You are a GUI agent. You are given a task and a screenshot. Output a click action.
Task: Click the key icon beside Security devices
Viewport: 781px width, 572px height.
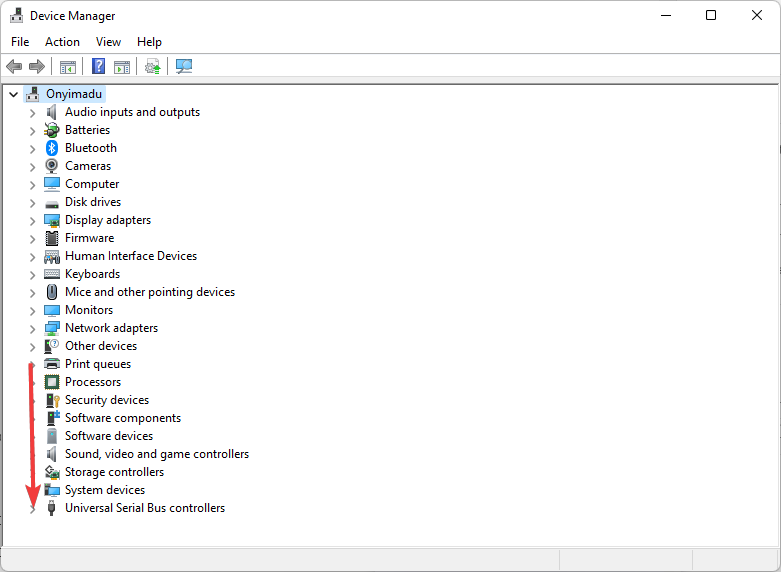click(52, 400)
